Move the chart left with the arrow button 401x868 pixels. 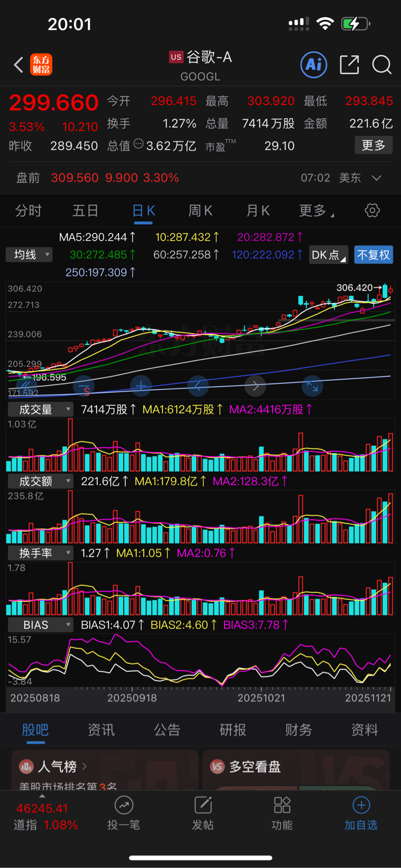pyautogui.click(x=198, y=386)
